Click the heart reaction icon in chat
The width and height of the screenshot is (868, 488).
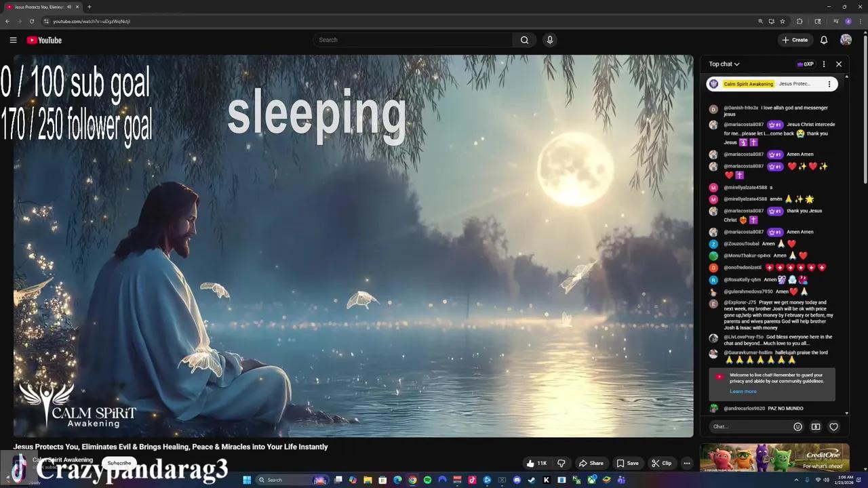pyautogui.click(x=833, y=426)
